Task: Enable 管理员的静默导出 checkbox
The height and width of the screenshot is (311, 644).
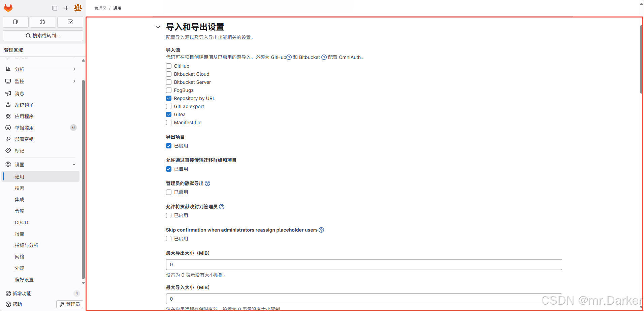Action: (169, 192)
